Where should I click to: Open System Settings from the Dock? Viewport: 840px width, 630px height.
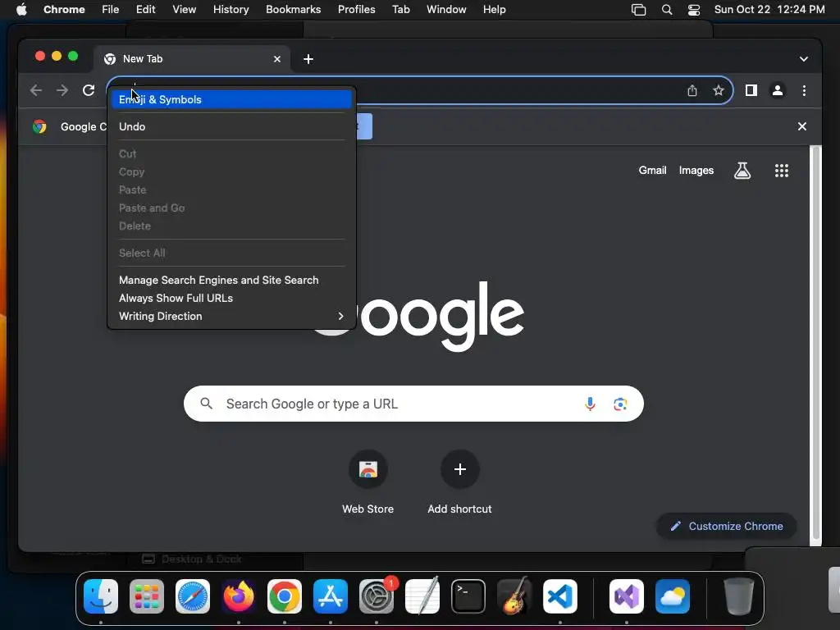(376, 596)
